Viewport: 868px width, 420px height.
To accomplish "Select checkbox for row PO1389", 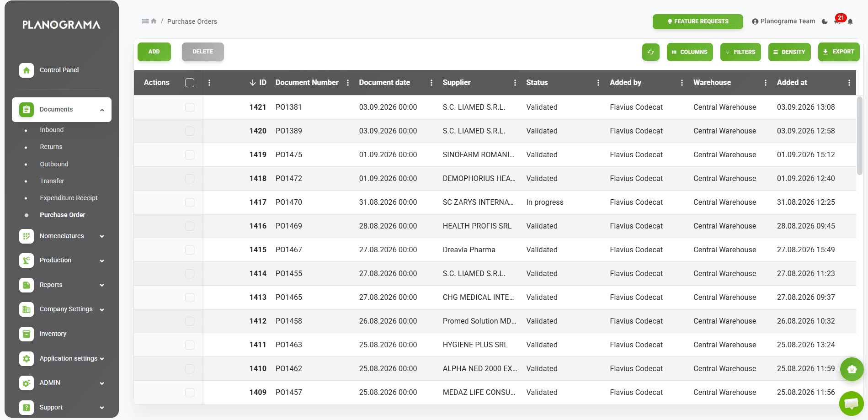I will coord(190,131).
